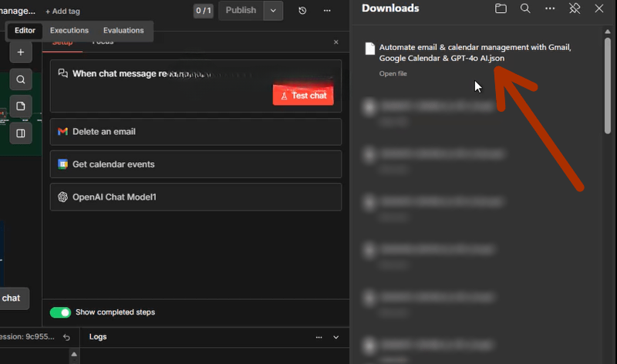The image size is (617, 364).
Task: Collapse the Logs panel chevron
Action: [336, 337]
